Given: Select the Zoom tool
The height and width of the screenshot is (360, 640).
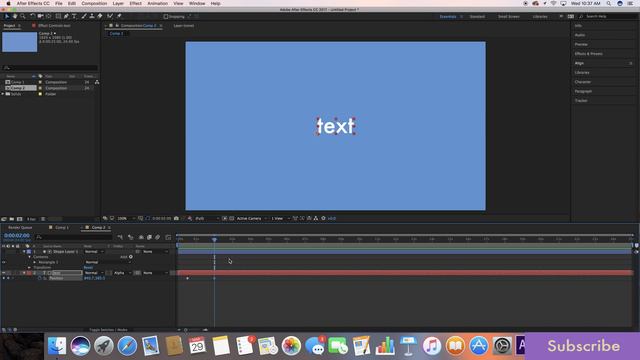Looking at the screenshot, I should [x=23, y=16].
